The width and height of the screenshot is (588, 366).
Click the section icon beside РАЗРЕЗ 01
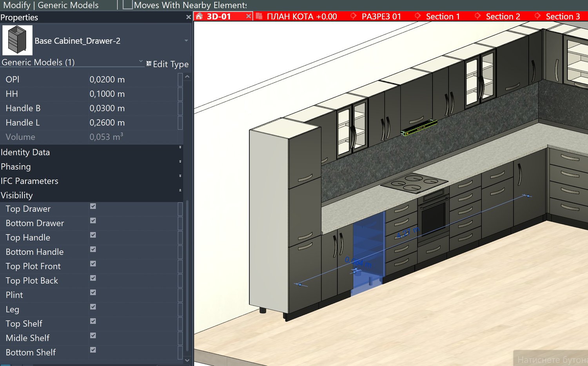354,16
